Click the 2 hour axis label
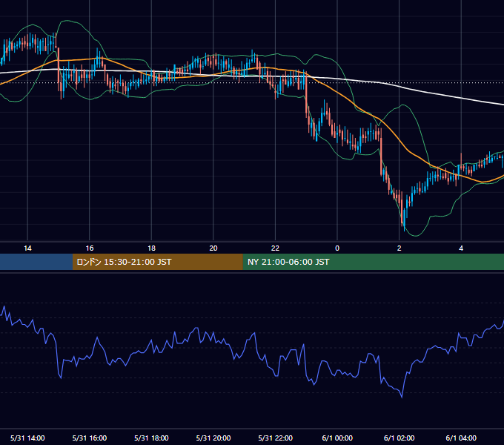 399,248
